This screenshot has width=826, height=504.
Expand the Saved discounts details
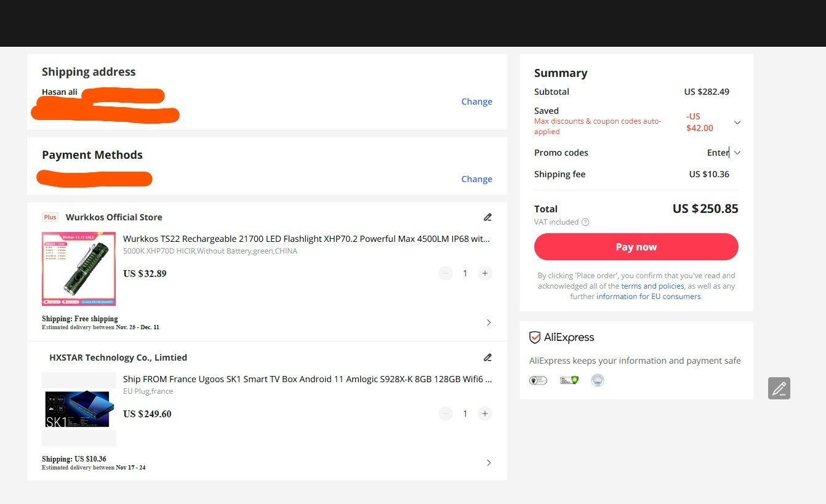point(737,122)
